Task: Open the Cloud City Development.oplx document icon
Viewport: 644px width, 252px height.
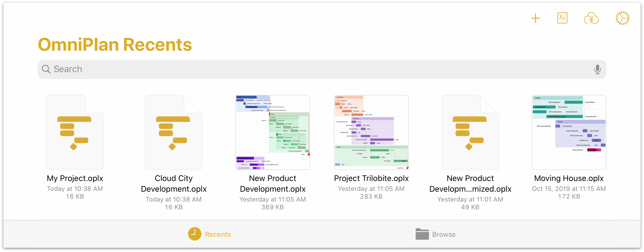Action: pyautogui.click(x=174, y=132)
